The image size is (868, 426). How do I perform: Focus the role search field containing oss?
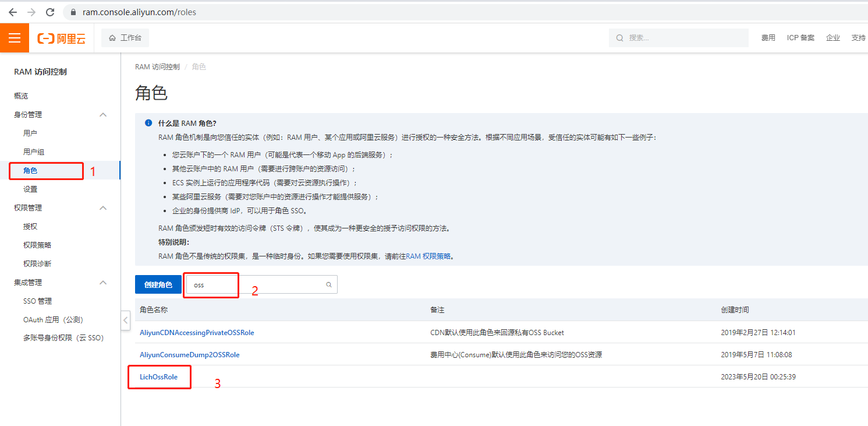point(262,284)
